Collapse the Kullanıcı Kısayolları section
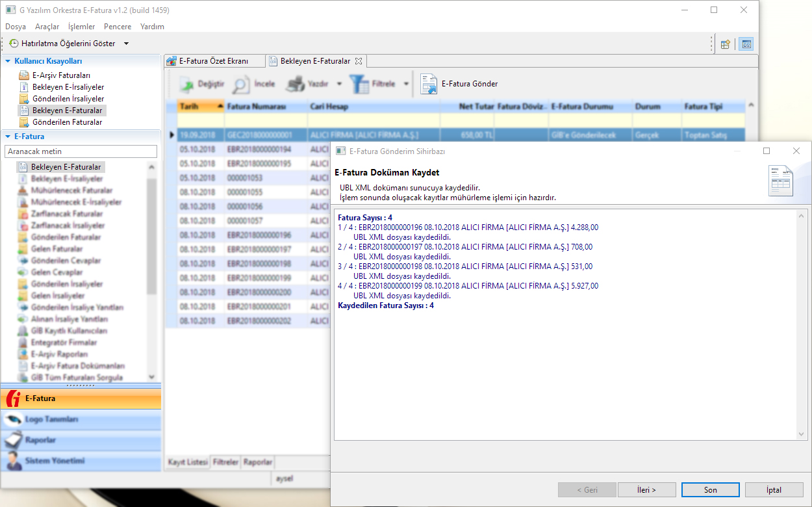This screenshot has width=812, height=507. (x=8, y=61)
